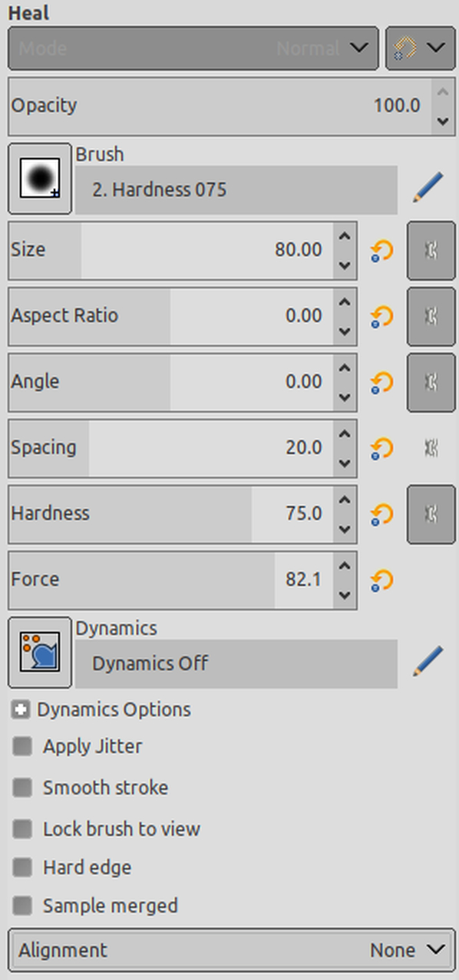Click the brush name field
The image size is (459, 980).
(x=236, y=189)
